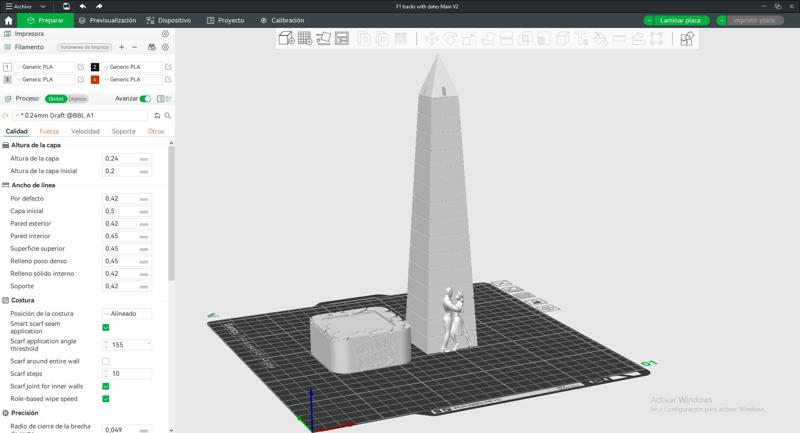Screen dimensions: 800x433
Task: Pick the Cut tool icon
Action: pos(506,39)
